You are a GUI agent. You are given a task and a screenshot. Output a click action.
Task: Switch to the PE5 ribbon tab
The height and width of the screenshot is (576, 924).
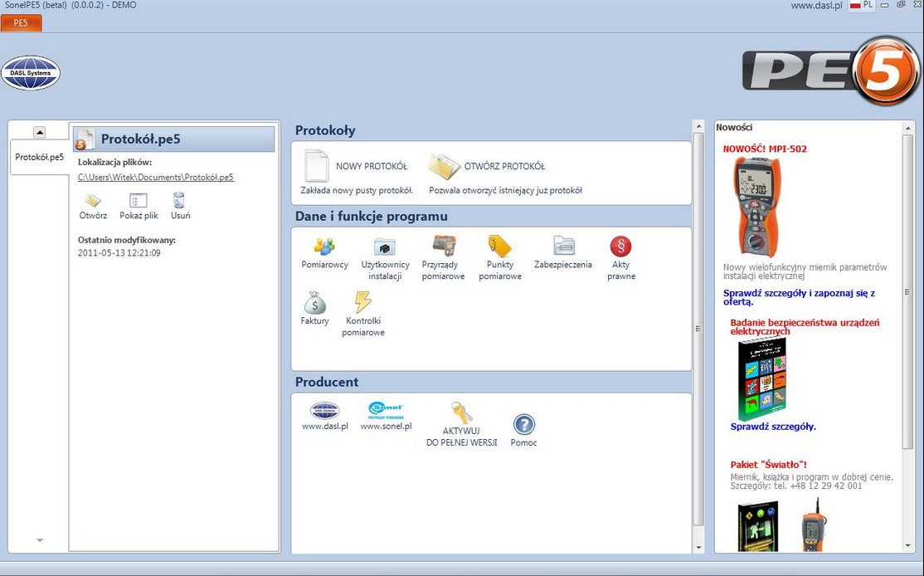21,23
